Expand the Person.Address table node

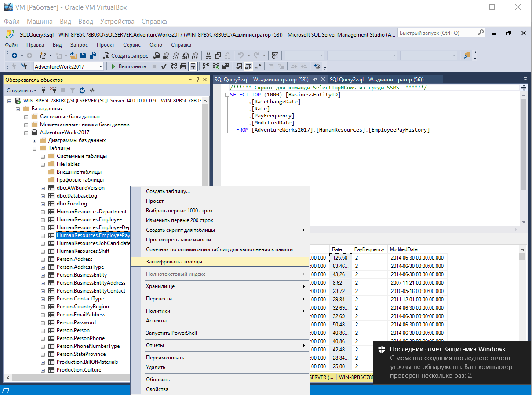pyautogui.click(x=43, y=259)
